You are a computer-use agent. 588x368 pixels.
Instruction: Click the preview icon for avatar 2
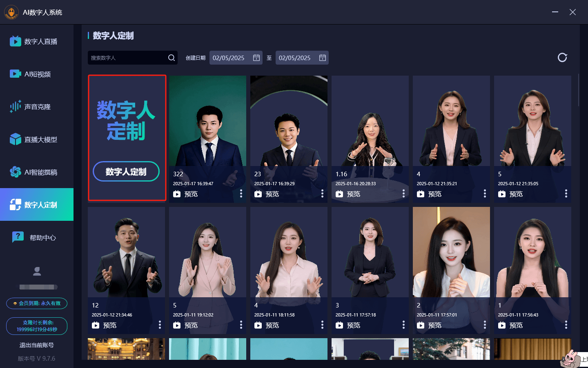click(421, 325)
